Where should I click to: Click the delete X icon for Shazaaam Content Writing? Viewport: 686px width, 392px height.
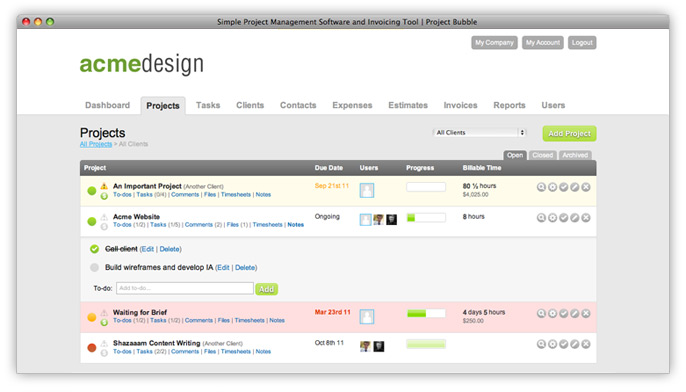coord(586,344)
